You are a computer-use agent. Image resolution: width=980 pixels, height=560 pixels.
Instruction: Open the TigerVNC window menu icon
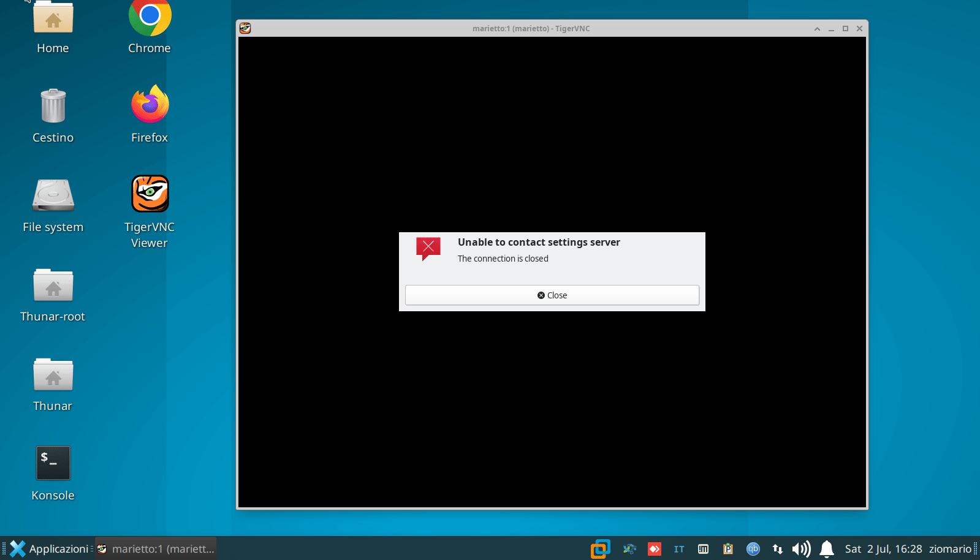pyautogui.click(x=245, y=28)
